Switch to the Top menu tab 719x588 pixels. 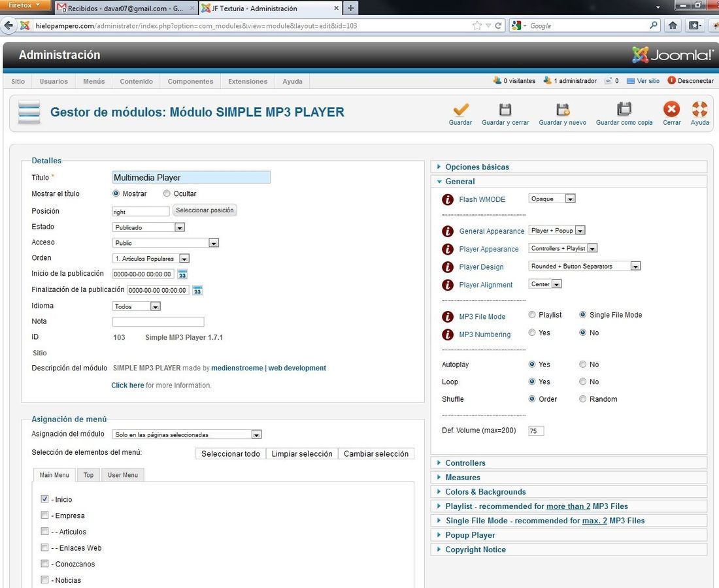pos(88,475)
